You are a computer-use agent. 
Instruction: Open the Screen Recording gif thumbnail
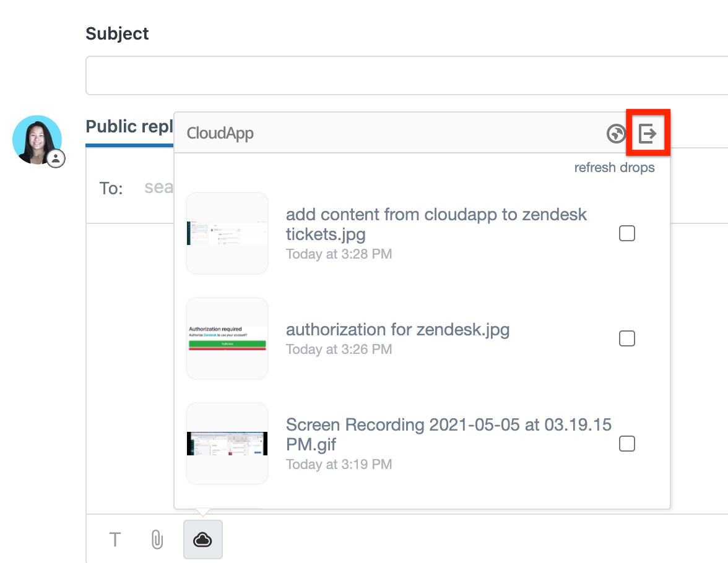pyautogui.click(x=227, y=443)
